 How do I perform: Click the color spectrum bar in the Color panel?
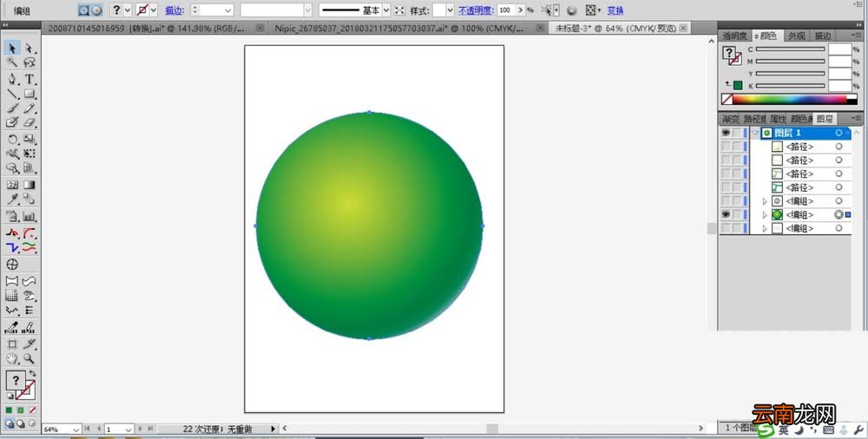(x=790, y=99)
